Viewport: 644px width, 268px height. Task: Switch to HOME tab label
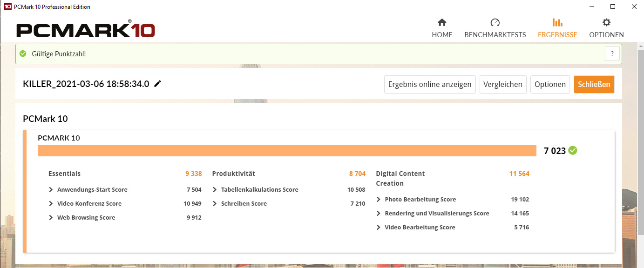coord(442,34)
